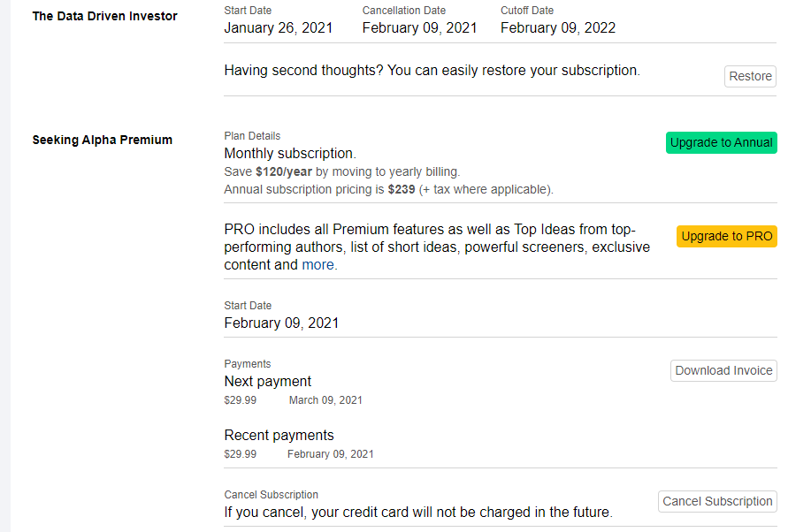Click the 'Monthly subscription.' plan text

(289, 154)
